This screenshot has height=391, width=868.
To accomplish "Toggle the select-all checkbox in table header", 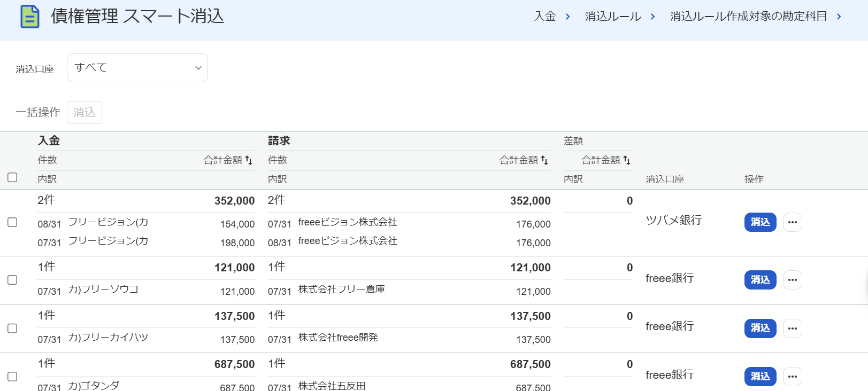I will tap(12, 177).
